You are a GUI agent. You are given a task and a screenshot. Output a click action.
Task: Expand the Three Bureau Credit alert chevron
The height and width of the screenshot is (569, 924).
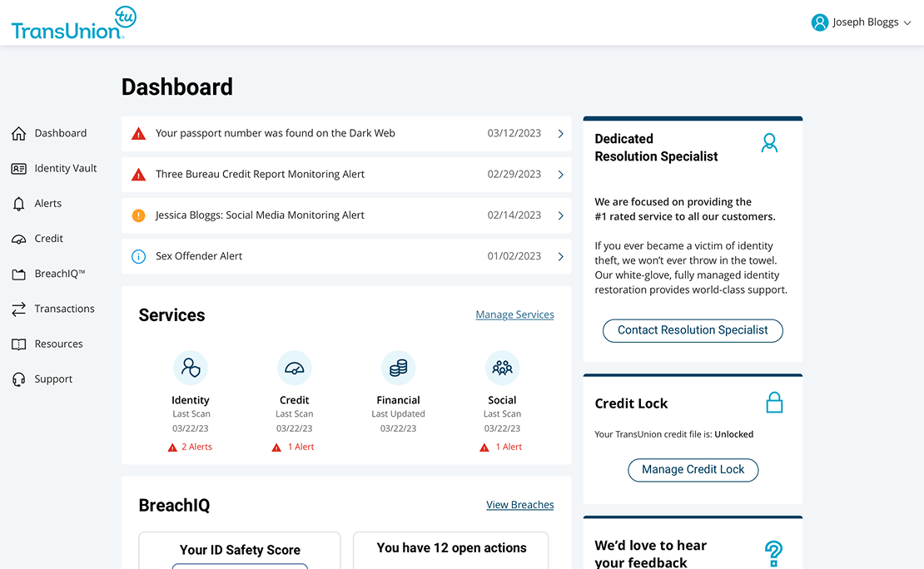pyautogui.click(x=560, y=175)
